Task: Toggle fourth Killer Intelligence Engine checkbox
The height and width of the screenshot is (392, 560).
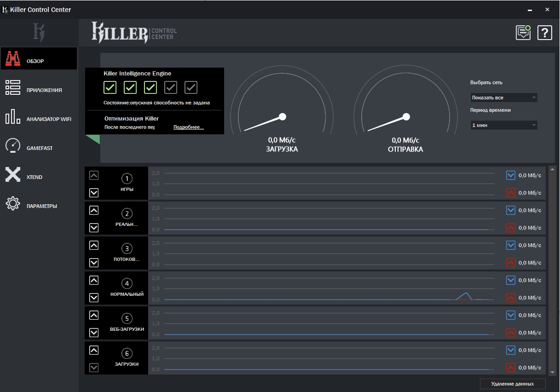Action: point(171,87)
